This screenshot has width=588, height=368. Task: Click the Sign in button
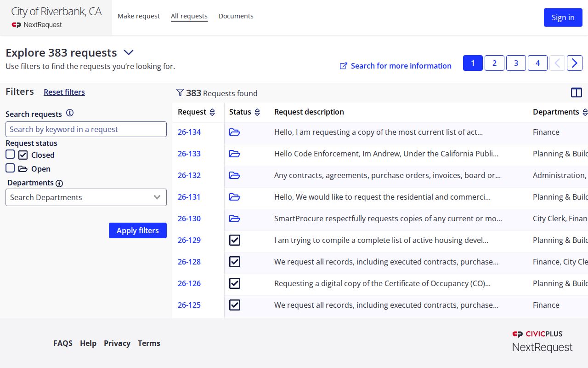563,17
